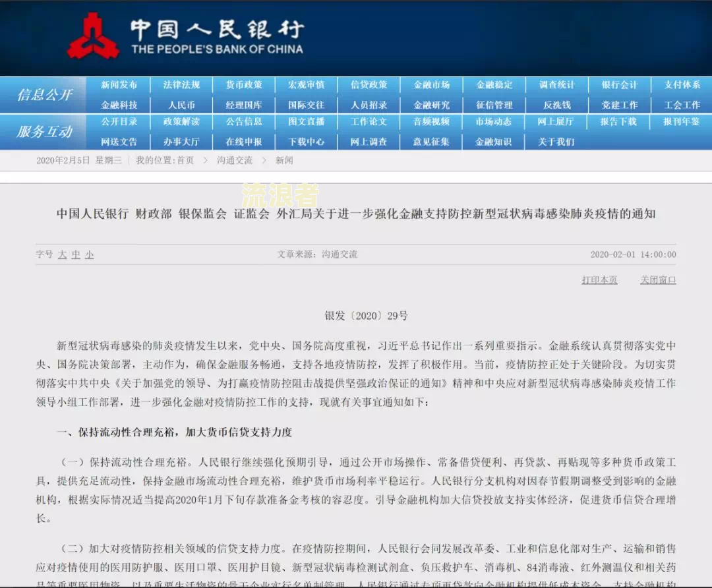Open 工作论文 under 服务互动
Screen dimensions: 712x588
[x=369, y=122]
